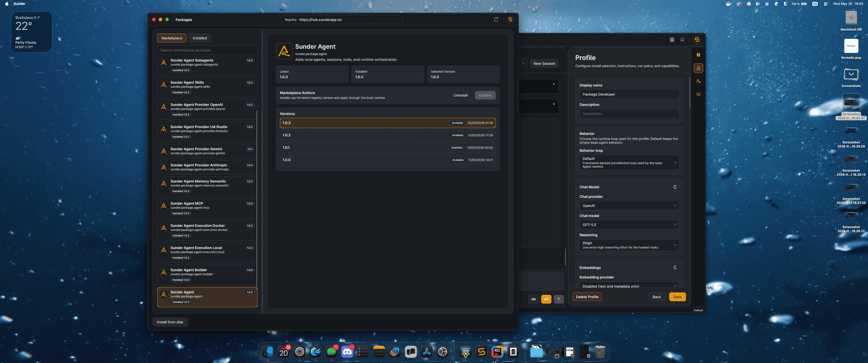Select Sunder Agent Subagents package

tap(207, 65)
